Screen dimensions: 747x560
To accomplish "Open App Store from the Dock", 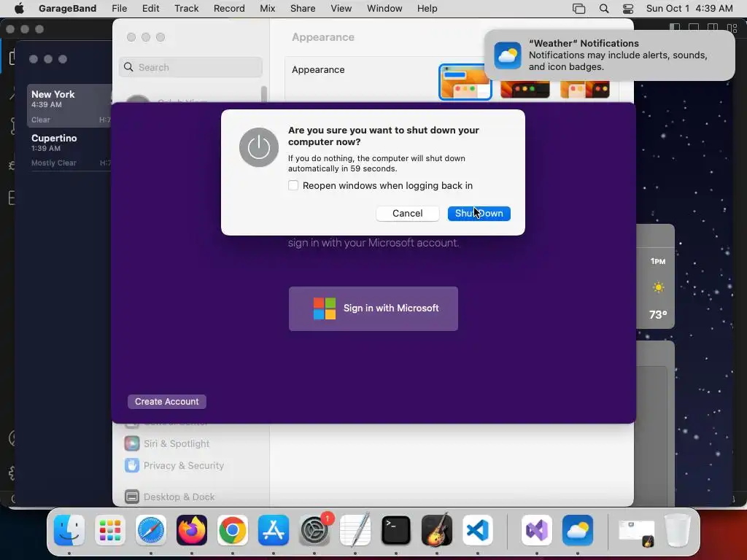I will pos(274,530).
